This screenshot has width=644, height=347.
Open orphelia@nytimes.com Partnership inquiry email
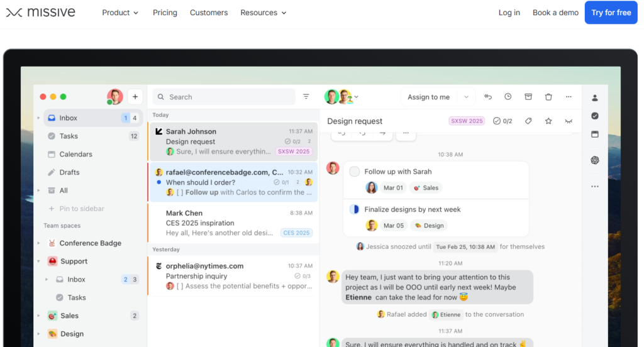click(x=233, y=275)
